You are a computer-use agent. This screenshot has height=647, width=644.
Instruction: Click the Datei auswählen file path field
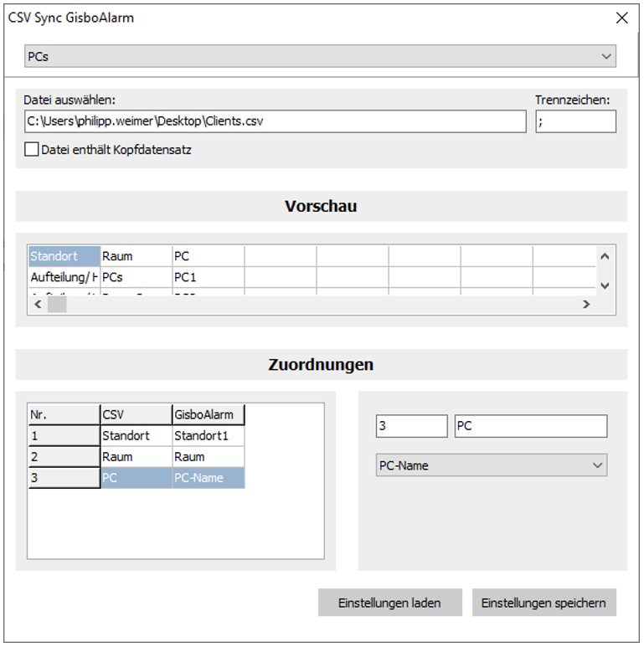(276, 121)
